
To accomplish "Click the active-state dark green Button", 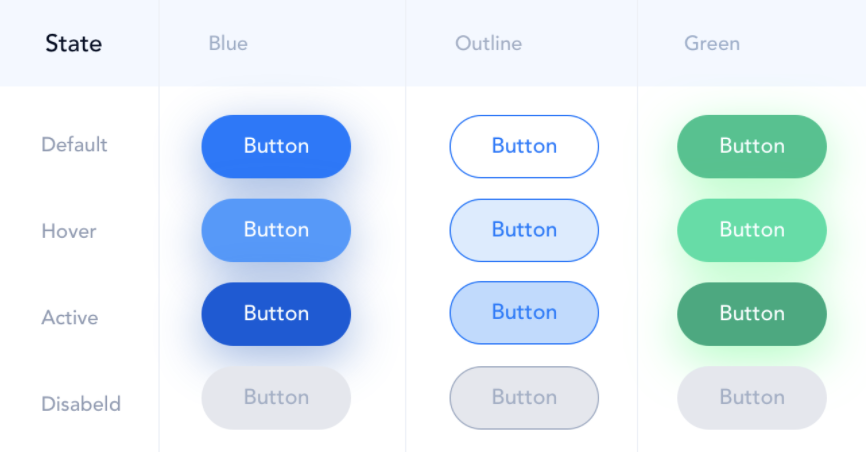I will (752, 314).
